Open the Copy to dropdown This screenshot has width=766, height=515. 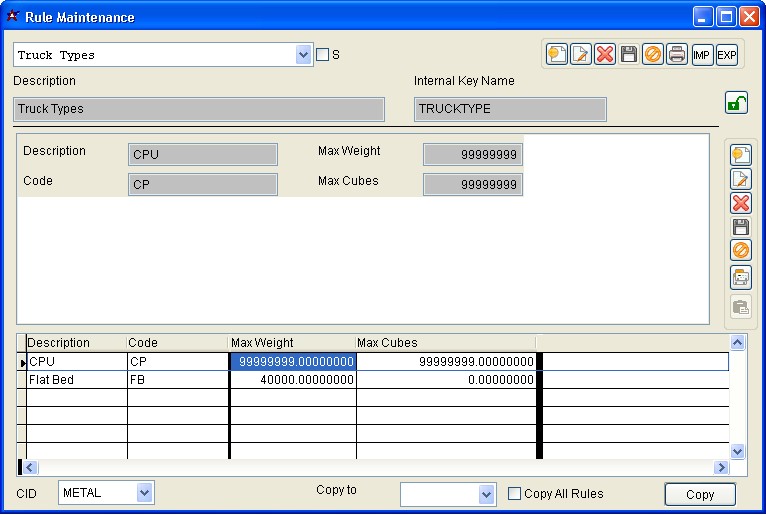[486, 494]
